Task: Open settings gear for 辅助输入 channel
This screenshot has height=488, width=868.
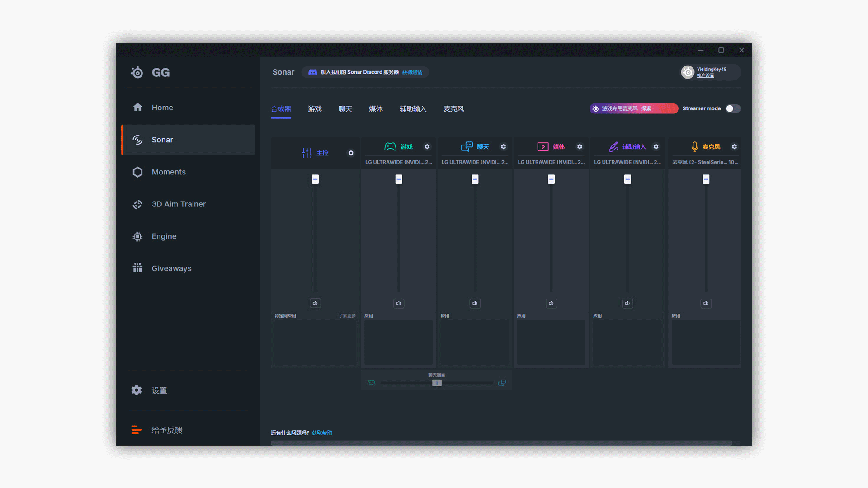Action: 656,147
